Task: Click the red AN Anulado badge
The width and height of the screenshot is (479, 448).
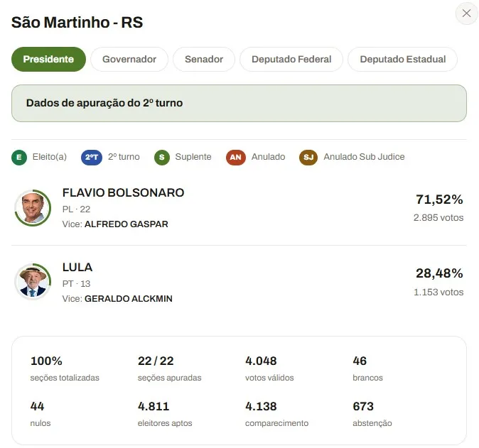Action: (235, 157)
